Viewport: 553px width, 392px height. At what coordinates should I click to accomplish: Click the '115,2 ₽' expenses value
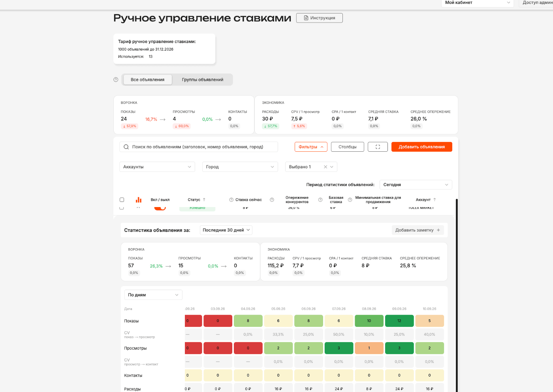pos(276,266)
